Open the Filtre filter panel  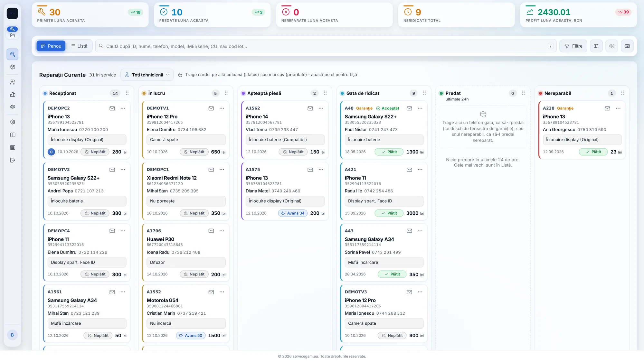[x=573, y=46]
